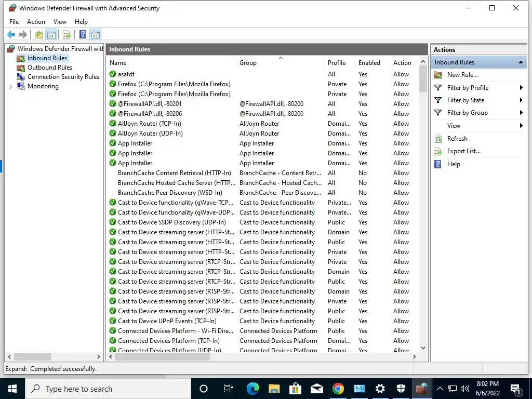Open Mail app from taskbar
The height and width of the screenshot is (399, 532).
pos(316,389)
